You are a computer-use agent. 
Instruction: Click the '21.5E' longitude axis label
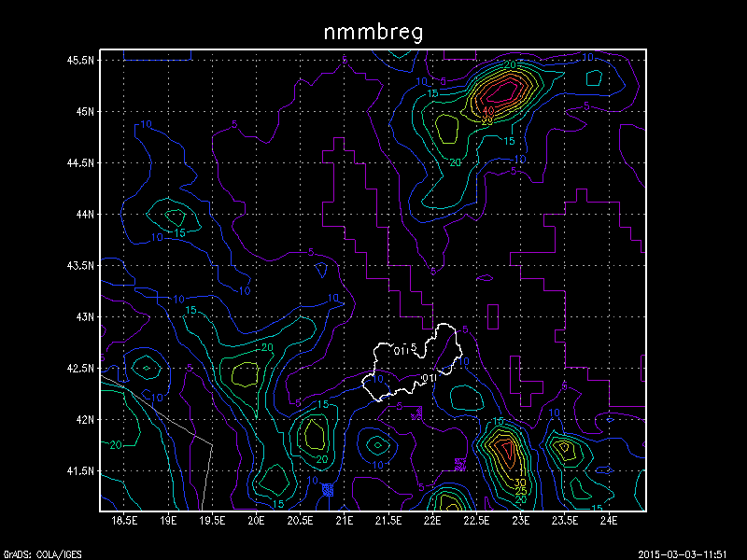pyautogui.click(x=388, y=521)
